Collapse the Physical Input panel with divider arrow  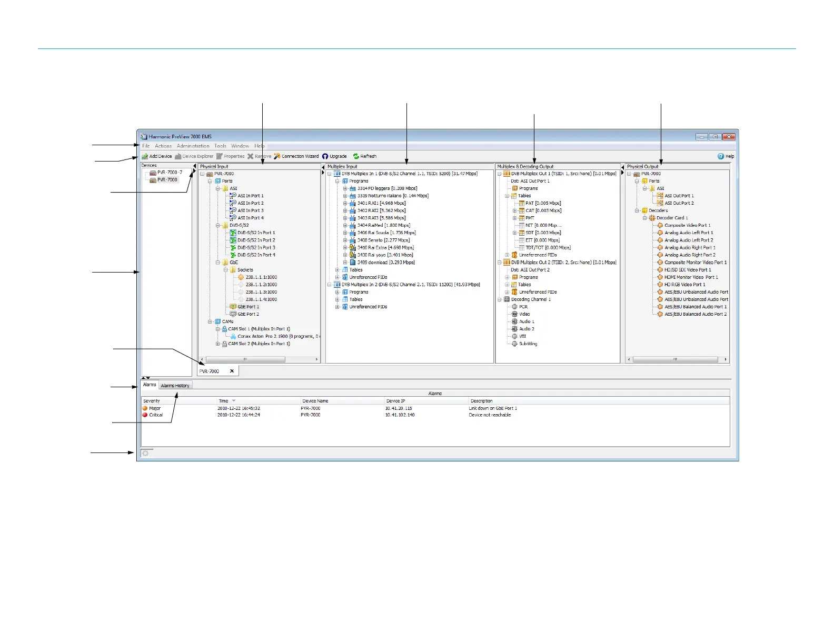click(x=323, y=167)
